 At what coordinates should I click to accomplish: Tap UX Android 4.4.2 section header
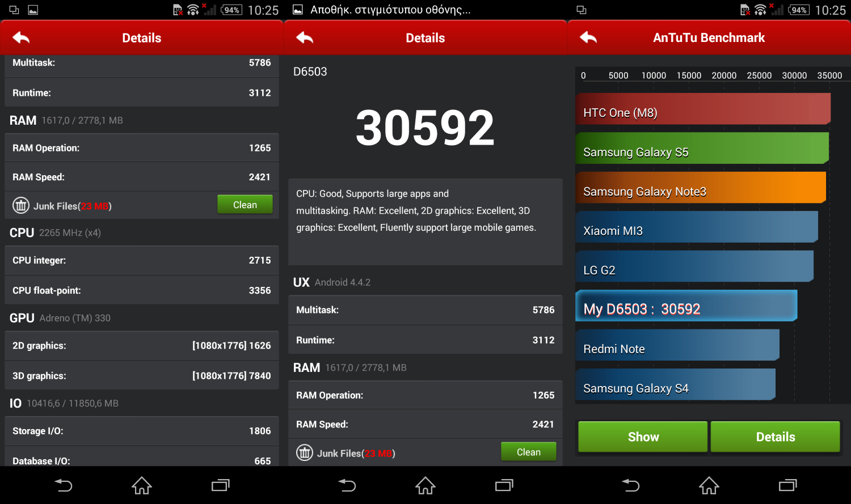click(332, 282)
